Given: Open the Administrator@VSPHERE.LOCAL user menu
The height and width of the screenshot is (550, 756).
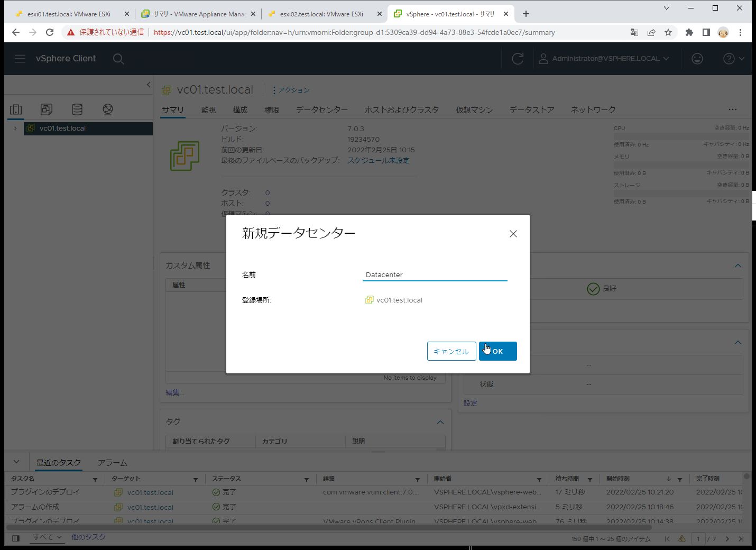Looking at the screenshot, I should [x=603, y=59].
